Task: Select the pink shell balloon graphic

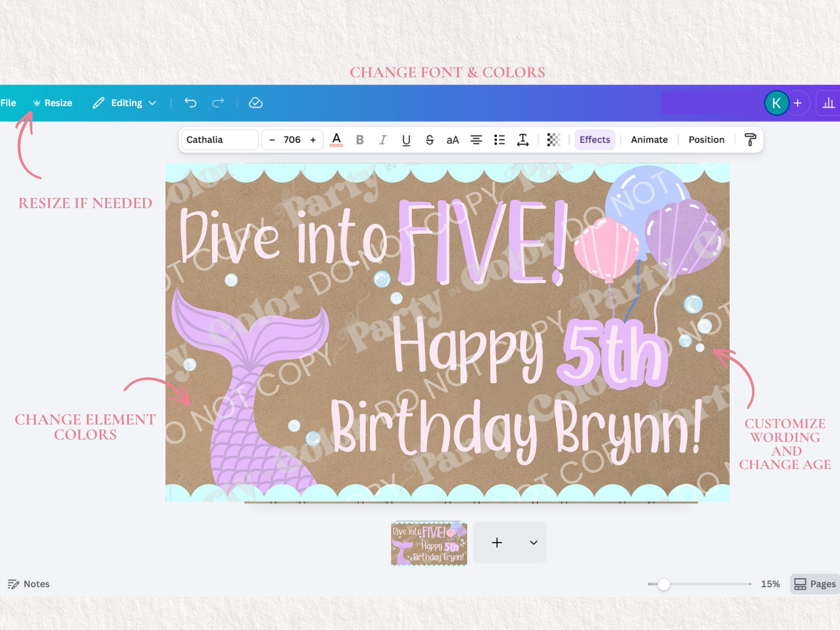Action: 606,250
